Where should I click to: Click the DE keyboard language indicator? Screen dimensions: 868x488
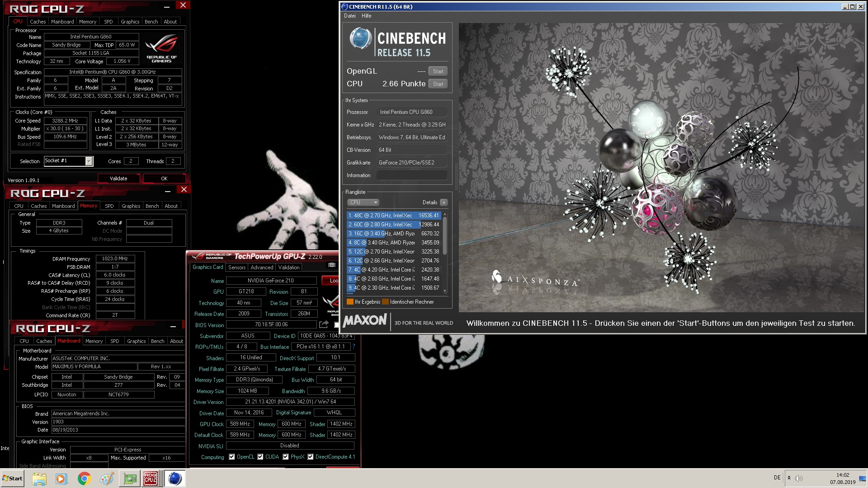[x=777, y=478]
